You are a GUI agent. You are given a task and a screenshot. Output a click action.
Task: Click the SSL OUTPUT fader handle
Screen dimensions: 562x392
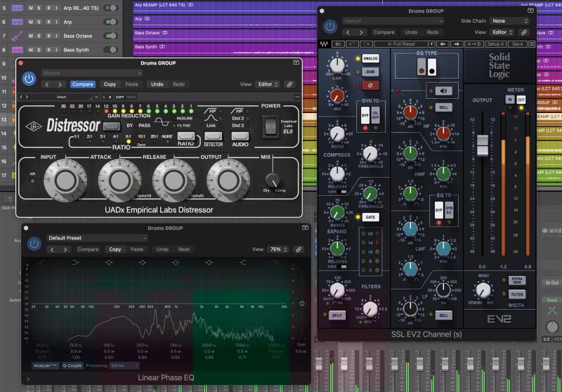(x=483, y=145)
